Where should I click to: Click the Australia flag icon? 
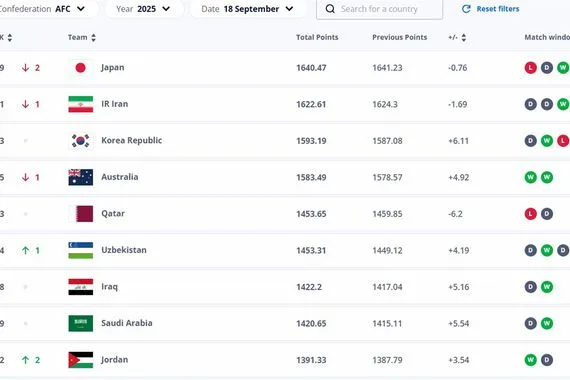click(81, 177)
